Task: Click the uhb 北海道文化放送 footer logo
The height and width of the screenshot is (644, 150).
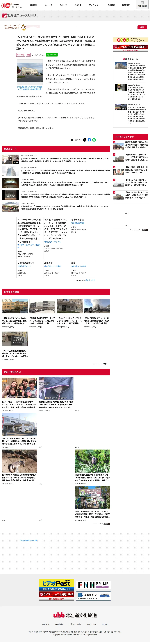Action: coord(75,615)
